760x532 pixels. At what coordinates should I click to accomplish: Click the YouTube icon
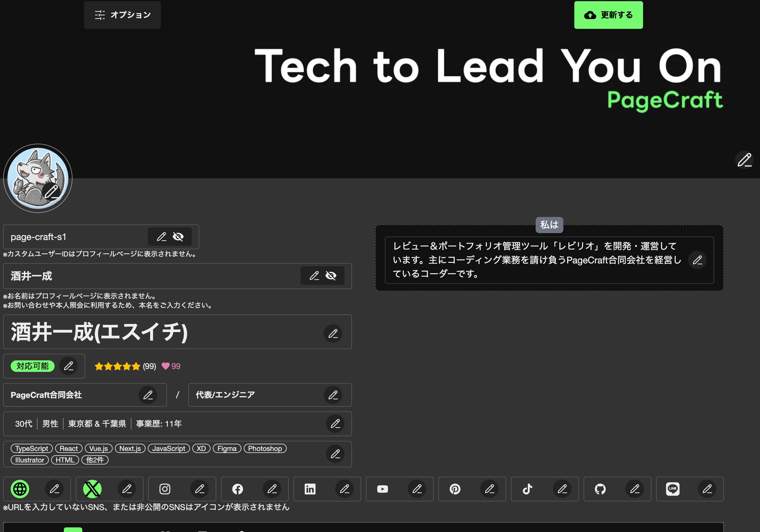pyautogui.click(x=382, y=489)
